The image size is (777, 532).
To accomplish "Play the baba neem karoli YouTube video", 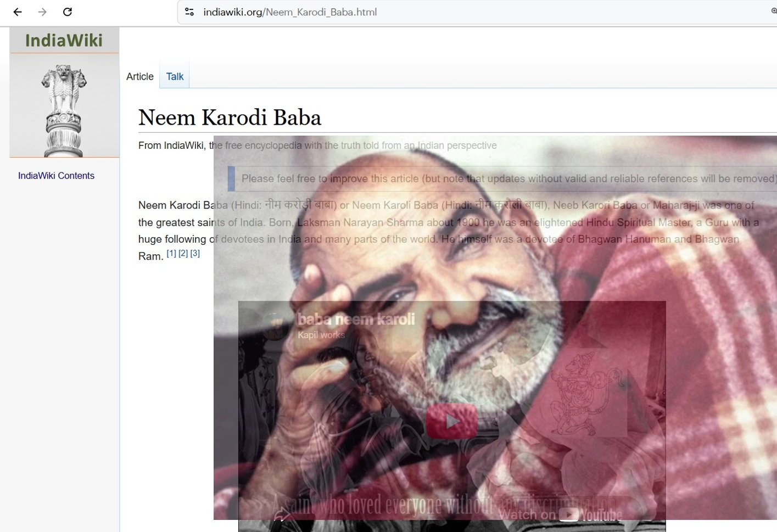I will click(451, 421).
